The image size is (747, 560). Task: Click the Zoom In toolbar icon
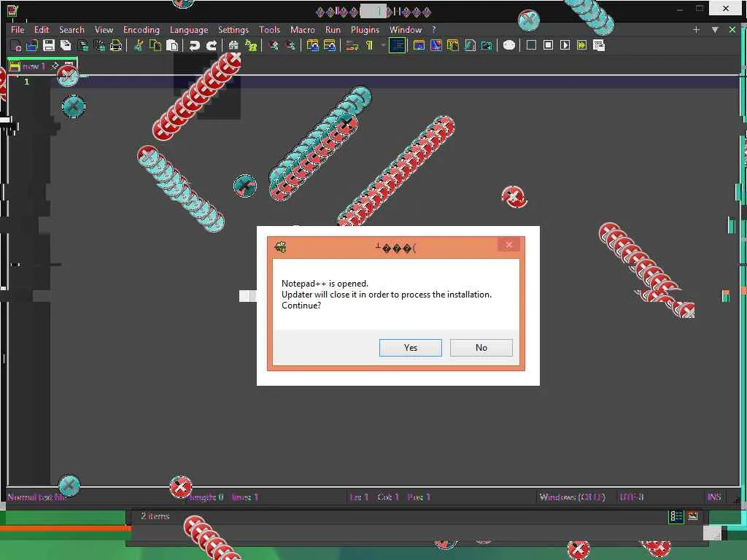(274, 45)
